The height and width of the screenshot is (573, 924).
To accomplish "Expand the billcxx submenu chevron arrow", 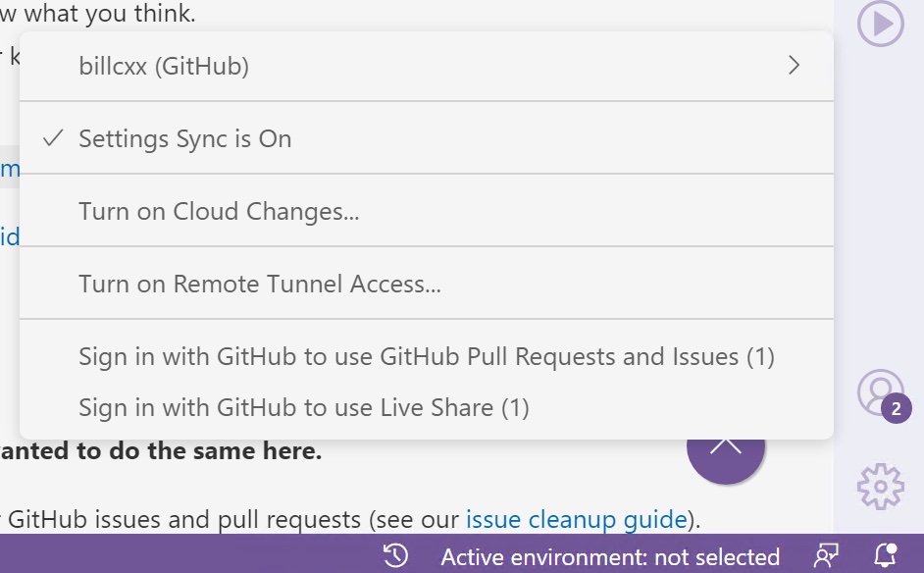I will 794,66.
